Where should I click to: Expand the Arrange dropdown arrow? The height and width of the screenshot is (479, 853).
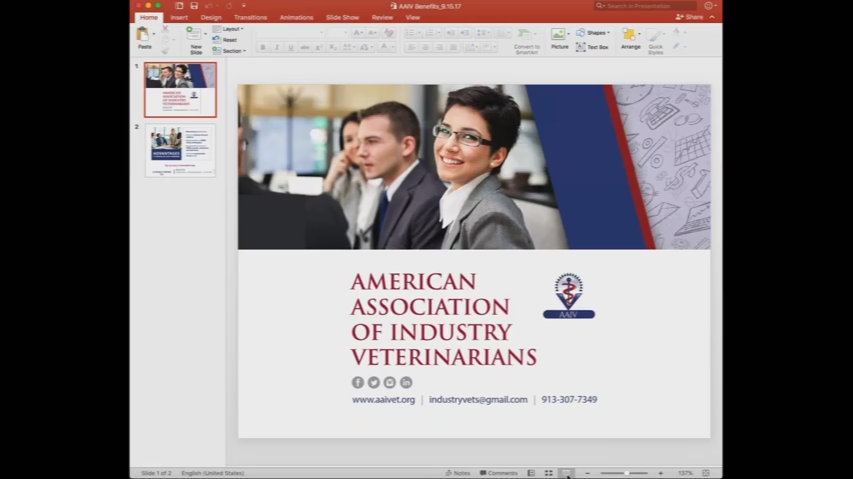(639, 34)
